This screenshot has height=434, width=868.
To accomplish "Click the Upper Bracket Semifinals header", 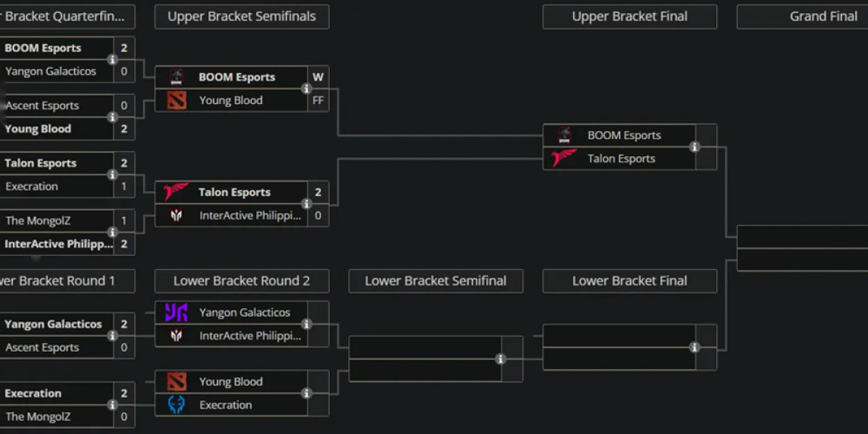I will [241, 16].
